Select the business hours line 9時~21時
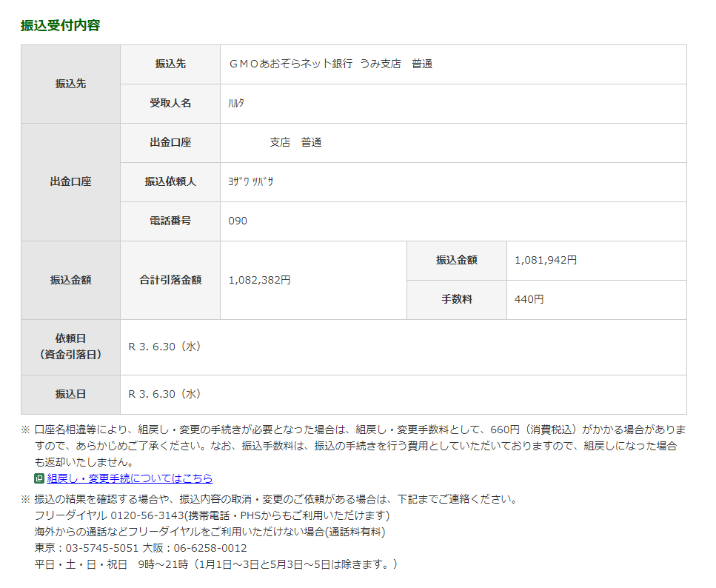 [216, 565]
